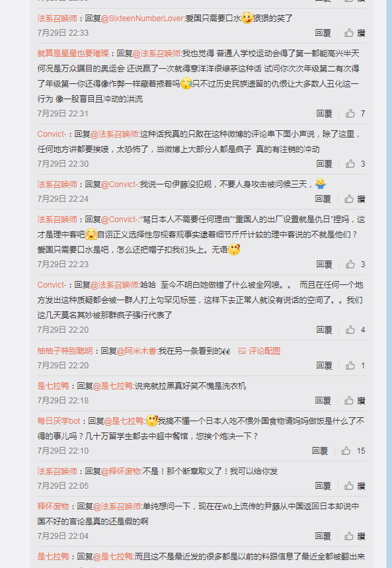Reply to the 22:33 comment by 法系召唤师

[x=323, y=33]
